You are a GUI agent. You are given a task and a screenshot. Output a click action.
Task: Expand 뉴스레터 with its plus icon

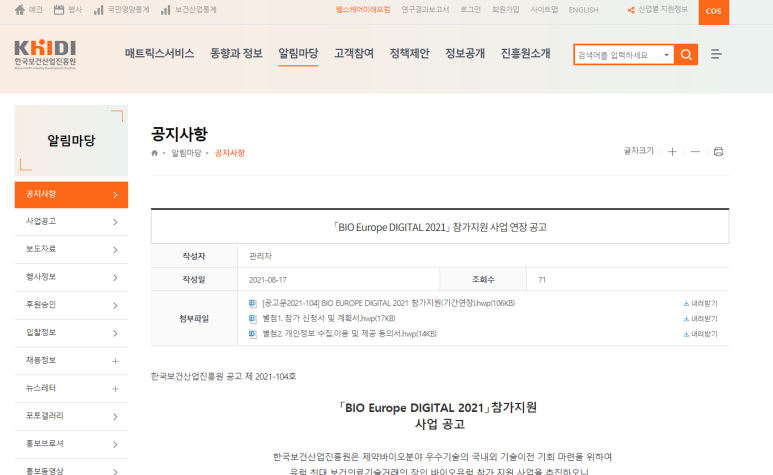coord(115,389)
